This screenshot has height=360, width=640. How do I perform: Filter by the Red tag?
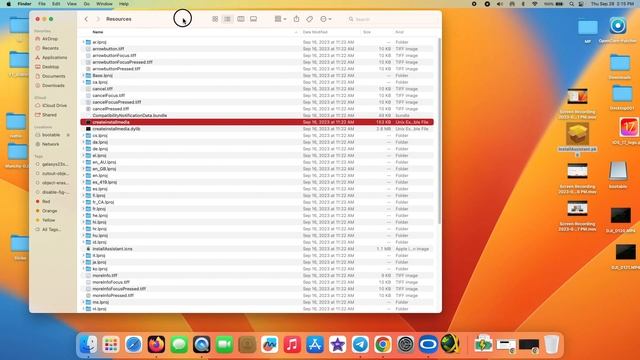tap(46, 202)
